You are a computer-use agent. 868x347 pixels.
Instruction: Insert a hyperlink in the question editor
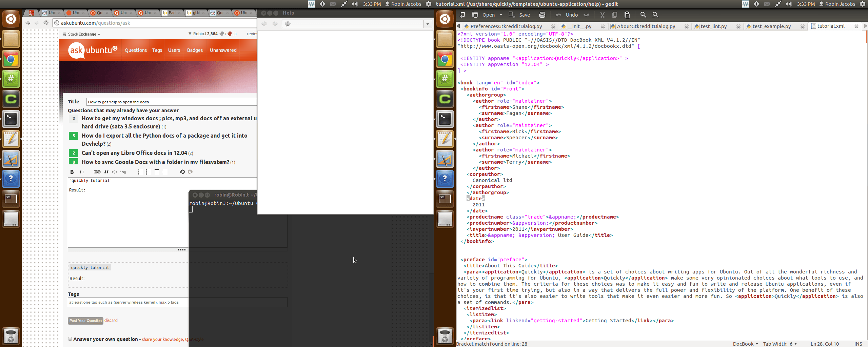97,172
